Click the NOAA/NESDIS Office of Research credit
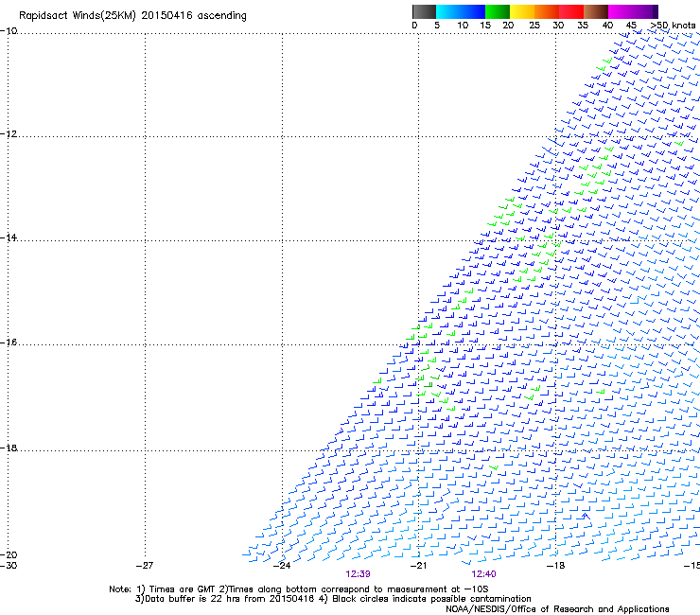700x615 pixels. pos(557,609)
